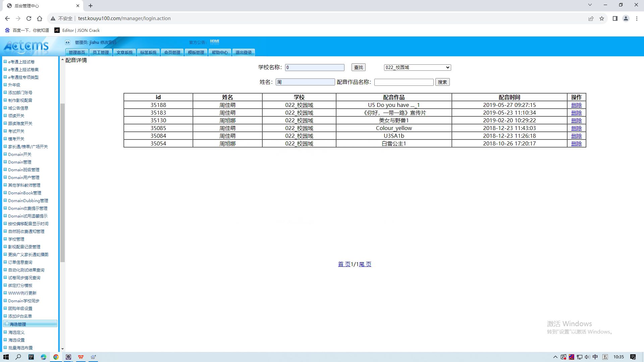This screenshot has height=362, width=644.
Task: Delete record 35188 via 删除 link
Action: (x=576, y=105)
